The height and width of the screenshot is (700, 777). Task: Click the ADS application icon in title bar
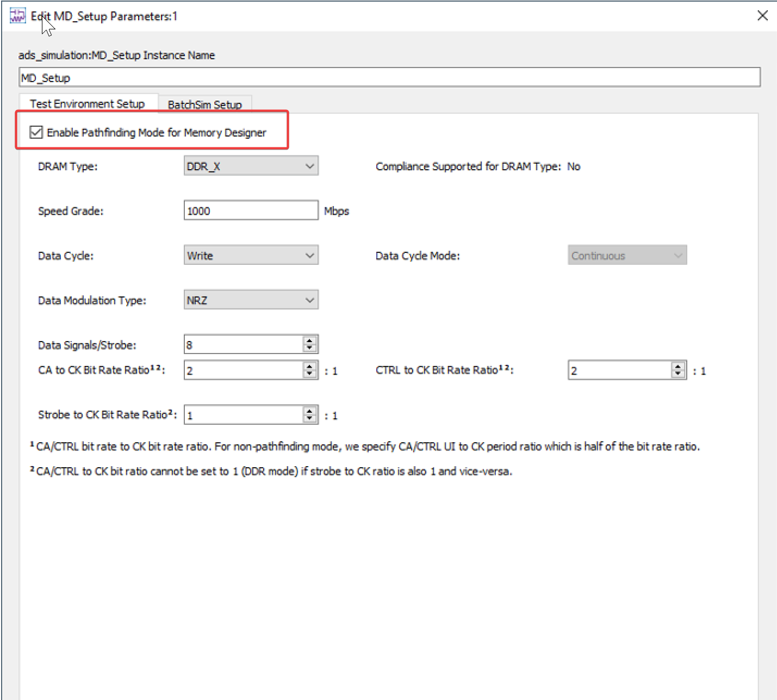click(x=18, y=16)
